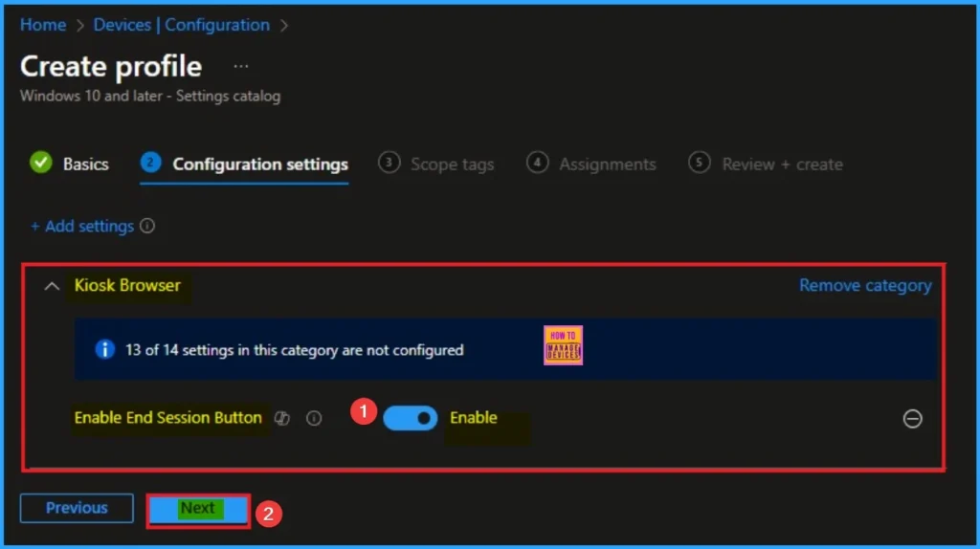The height and width of the screenshot is (549, 980).
Task: Jump to the Review + create step
Action: coord(782,165)
